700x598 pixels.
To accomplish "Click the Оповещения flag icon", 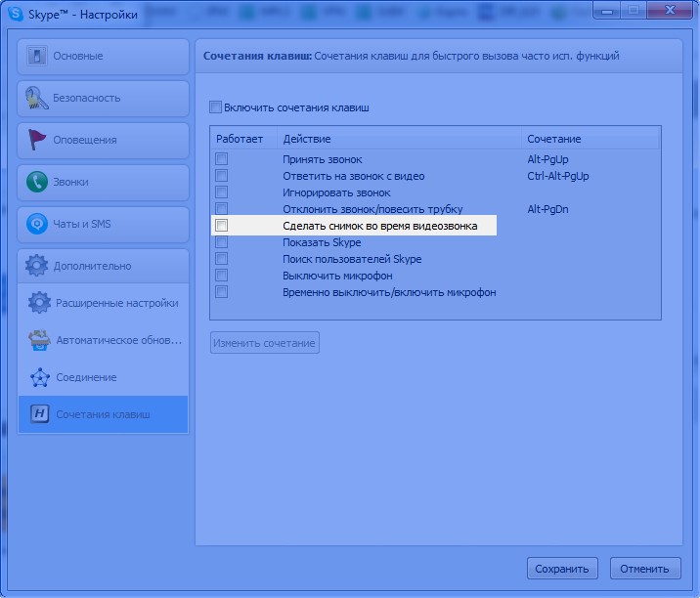I will [37, 140].
